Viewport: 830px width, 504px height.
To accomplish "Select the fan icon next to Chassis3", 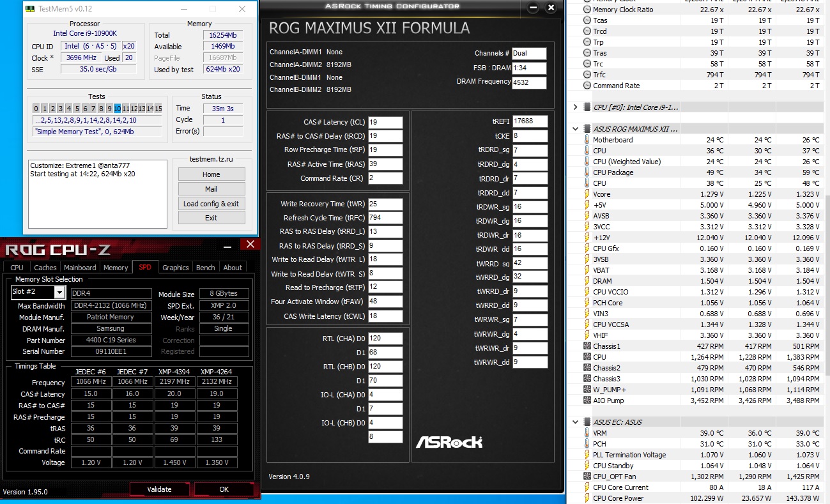I will [x=587, y=379].
